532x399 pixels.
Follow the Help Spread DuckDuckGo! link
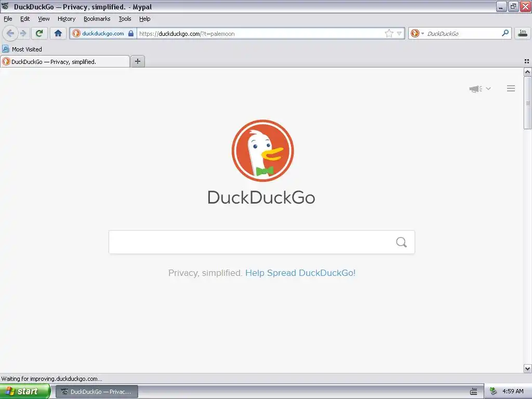coord(300,273)
